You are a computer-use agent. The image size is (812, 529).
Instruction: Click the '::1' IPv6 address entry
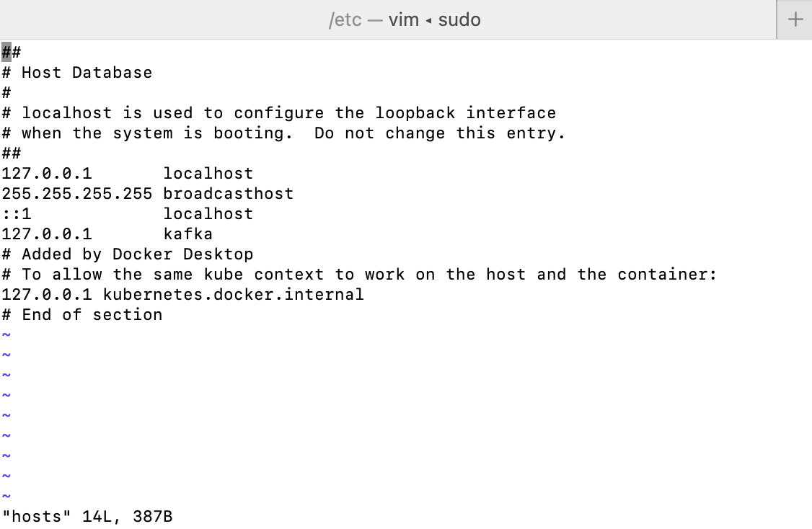pyautogui.click(x=17, y=214)
